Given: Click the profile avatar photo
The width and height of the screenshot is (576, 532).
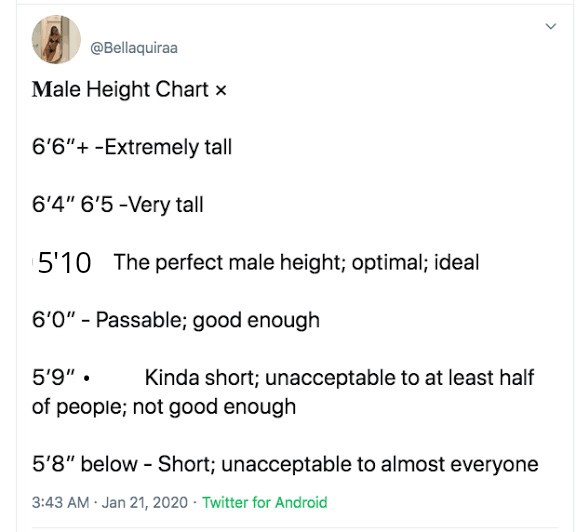Looking at the screenshot, I should click(56, 39).
